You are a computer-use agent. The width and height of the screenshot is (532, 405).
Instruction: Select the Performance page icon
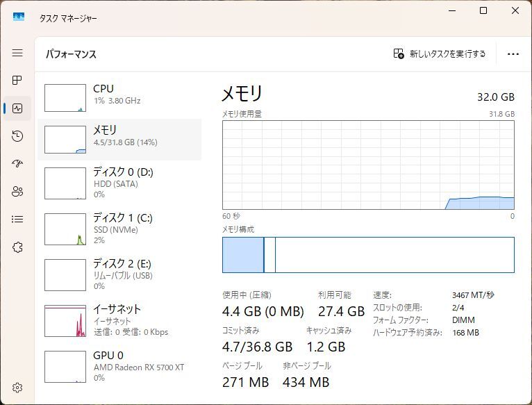(x=17, y=108)
